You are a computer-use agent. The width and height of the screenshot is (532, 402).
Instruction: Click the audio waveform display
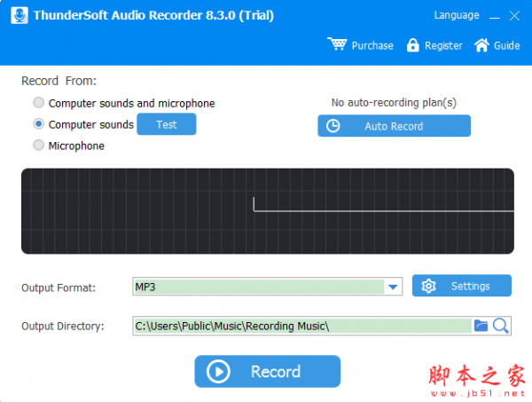[x=268, y=211]
